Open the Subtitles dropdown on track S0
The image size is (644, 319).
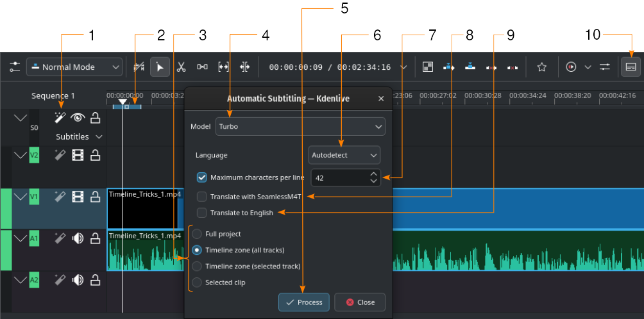coord(80,136)
